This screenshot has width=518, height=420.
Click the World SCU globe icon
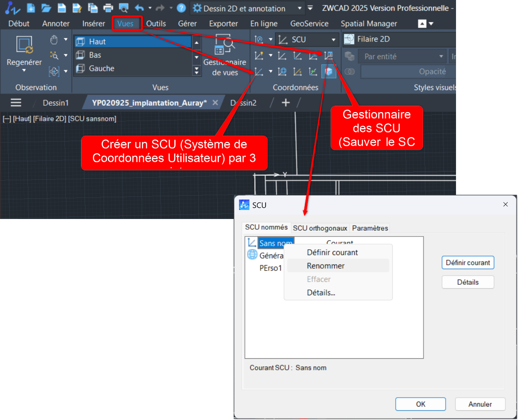click(x=252, y=255)
